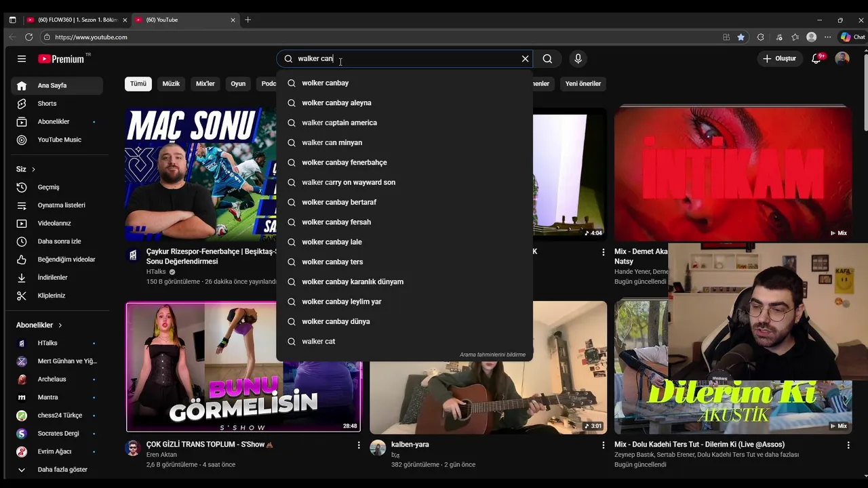
Task: Expand Daha fazla göster in sidebar
Action: [x=57, y=470]
